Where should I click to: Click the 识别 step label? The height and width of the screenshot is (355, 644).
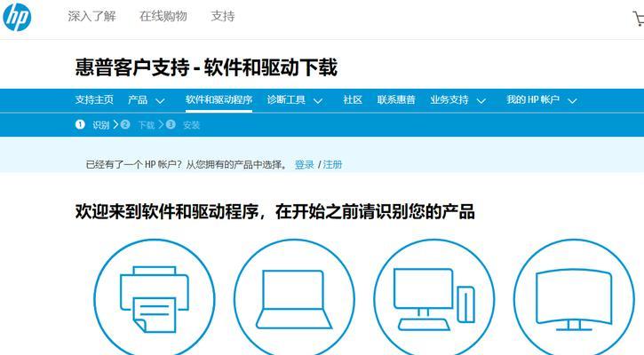click(x=101, y=125)
